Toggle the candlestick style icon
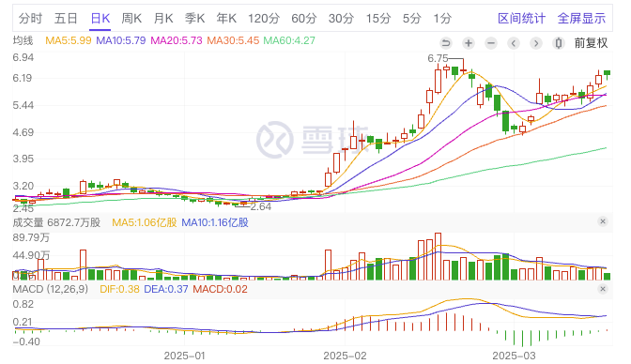The image size is (631, 364). point(558,43)
